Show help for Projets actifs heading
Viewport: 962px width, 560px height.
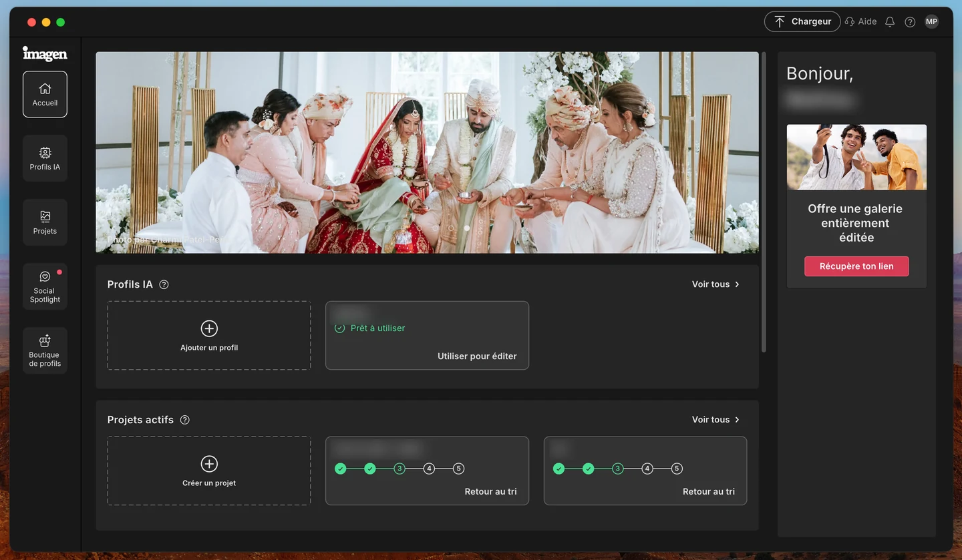click(x=185, y=420)
